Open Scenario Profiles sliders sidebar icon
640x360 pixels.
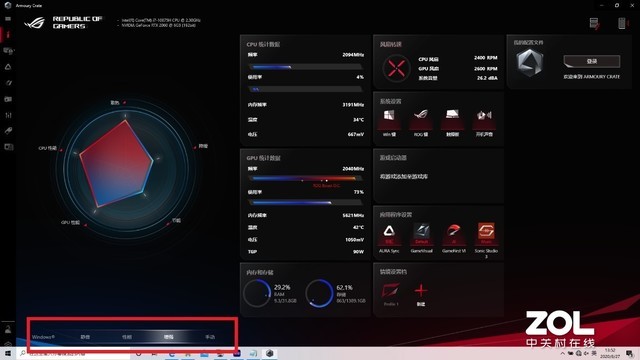click(8, 115)
